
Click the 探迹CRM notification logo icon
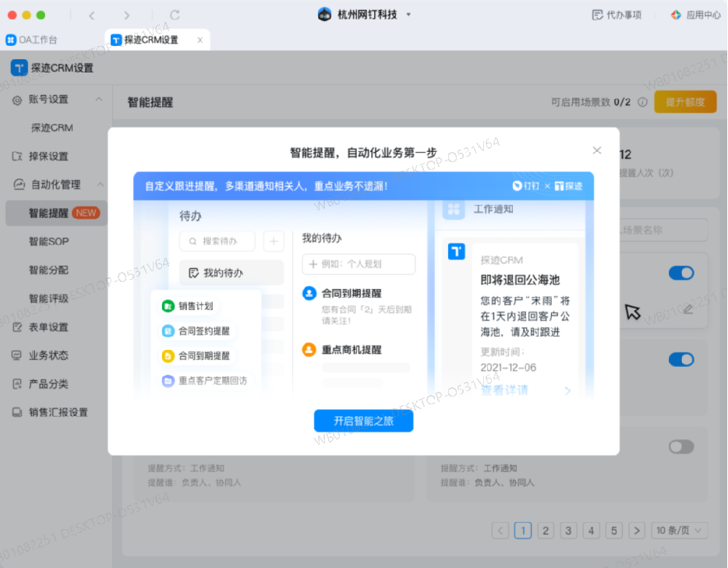click(457, 252)
